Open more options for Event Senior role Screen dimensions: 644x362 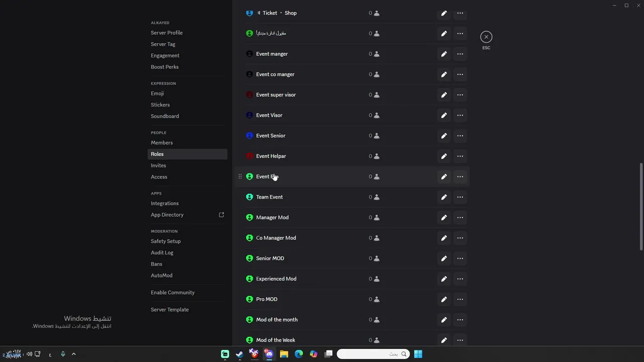(x=460, y=136)
